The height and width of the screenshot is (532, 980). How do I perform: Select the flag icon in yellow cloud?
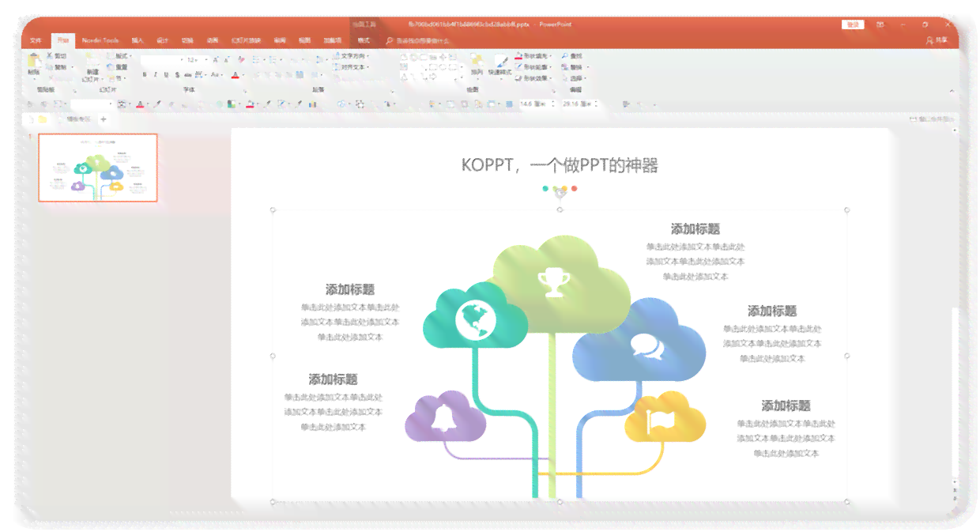(x=661, y=422)
